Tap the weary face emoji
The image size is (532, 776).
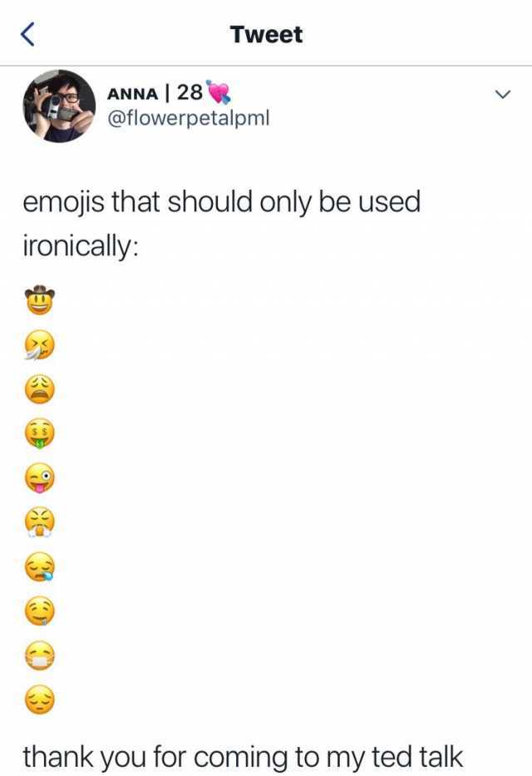pyautogui.click(x=40, y=388)
